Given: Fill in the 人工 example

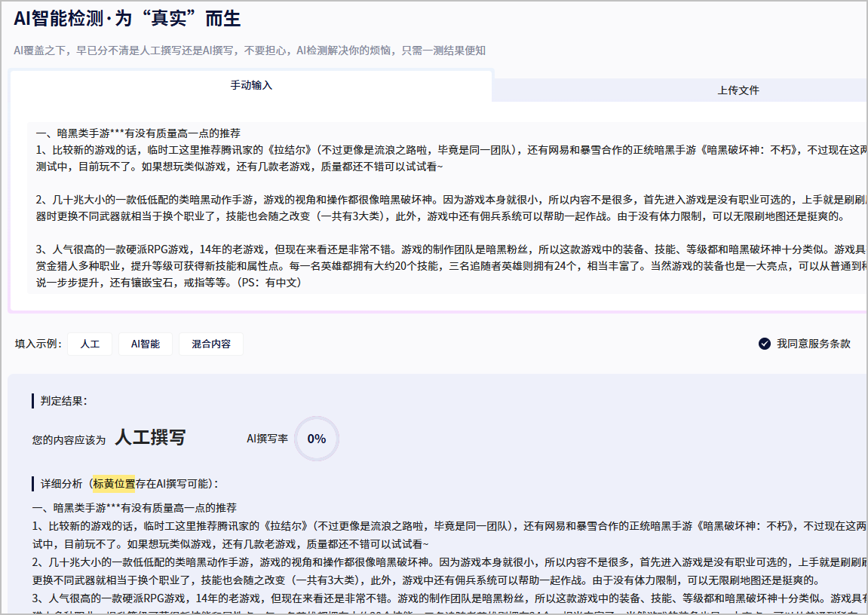Looking at the screenshot, I should click(90, 344).
